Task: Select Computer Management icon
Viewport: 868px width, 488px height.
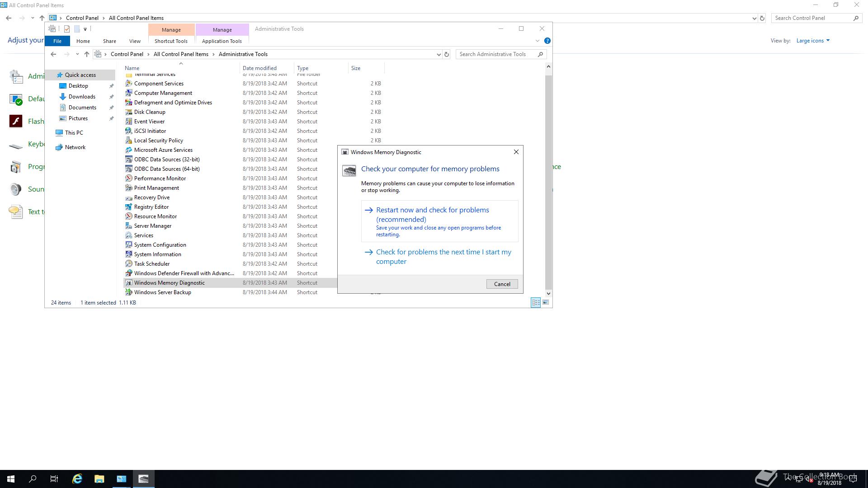Action: click(129, 93)
